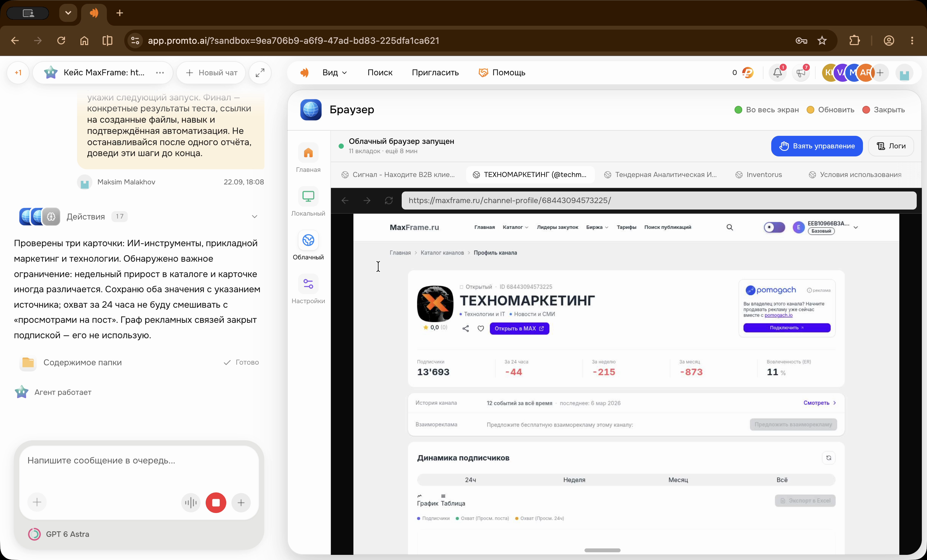Screen dimensions: 927x560
Task: Click the MaxFrame search magnifier
Action: 729,227
